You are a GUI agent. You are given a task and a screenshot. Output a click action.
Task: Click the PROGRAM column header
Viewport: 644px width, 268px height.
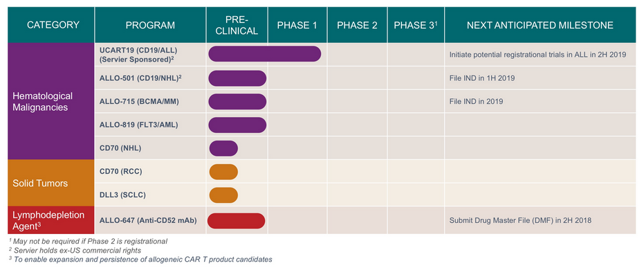click(x=150, y=25)
